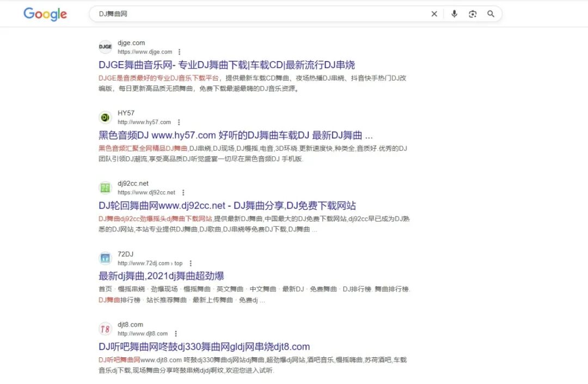Image resolution: width=588 pixels, height=384 pixels.
Task: Click the http://www.djt8.com URL
Action: click(143, 333)
